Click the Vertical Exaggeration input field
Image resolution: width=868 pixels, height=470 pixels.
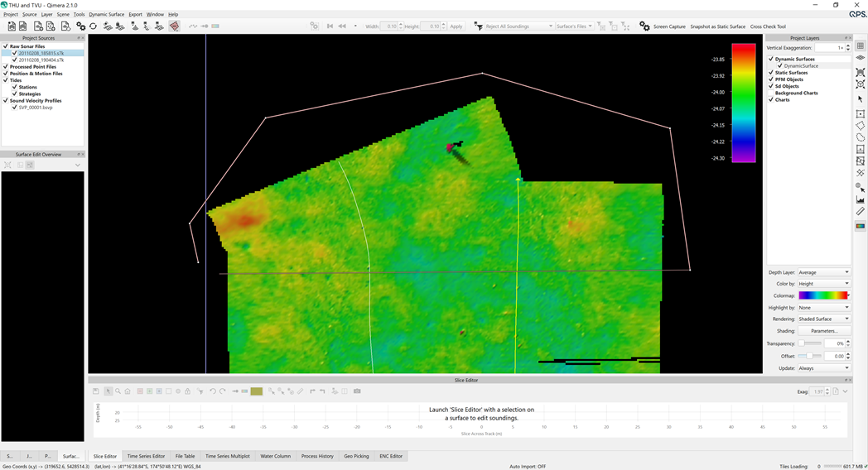[x=827, y=48]
